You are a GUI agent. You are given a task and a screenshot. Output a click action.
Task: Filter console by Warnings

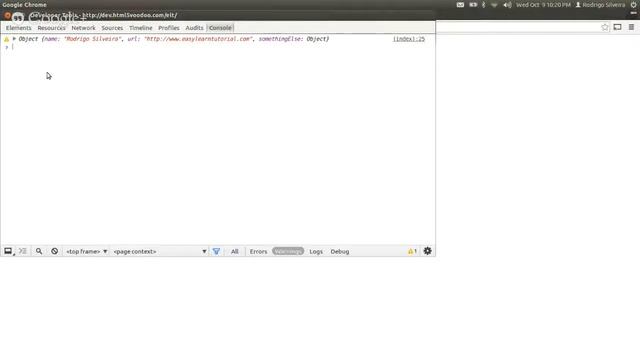click(288, 251)
